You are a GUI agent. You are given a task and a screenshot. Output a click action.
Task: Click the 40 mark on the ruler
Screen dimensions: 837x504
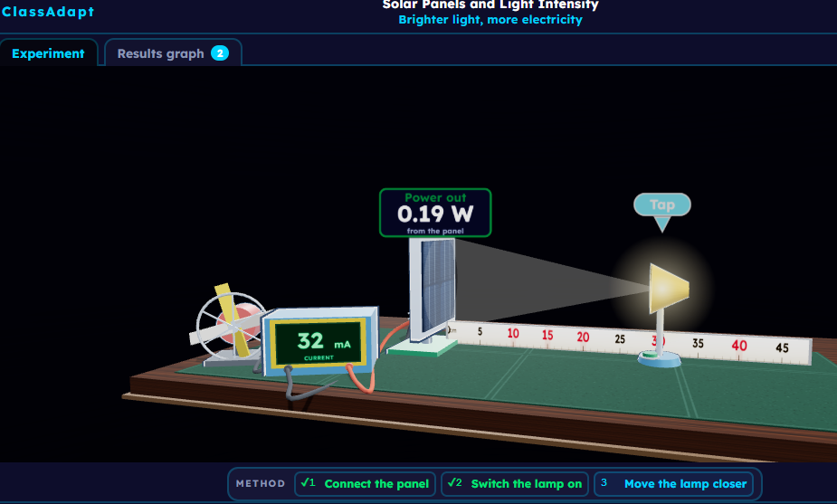739,346
